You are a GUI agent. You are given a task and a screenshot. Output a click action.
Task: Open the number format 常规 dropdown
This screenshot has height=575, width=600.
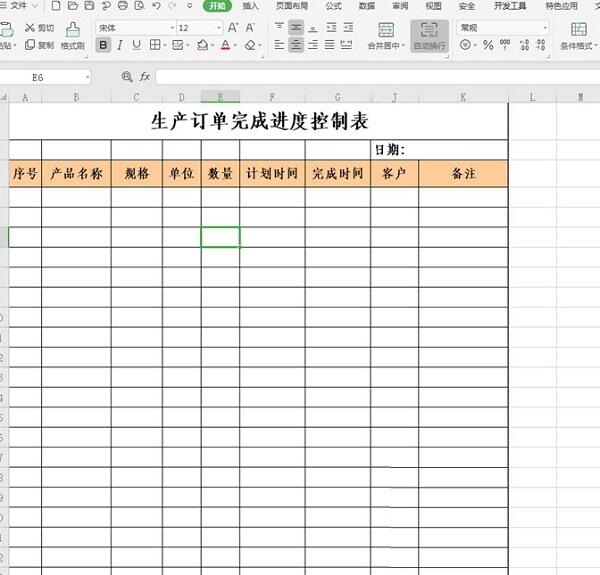tap(545, 28)
